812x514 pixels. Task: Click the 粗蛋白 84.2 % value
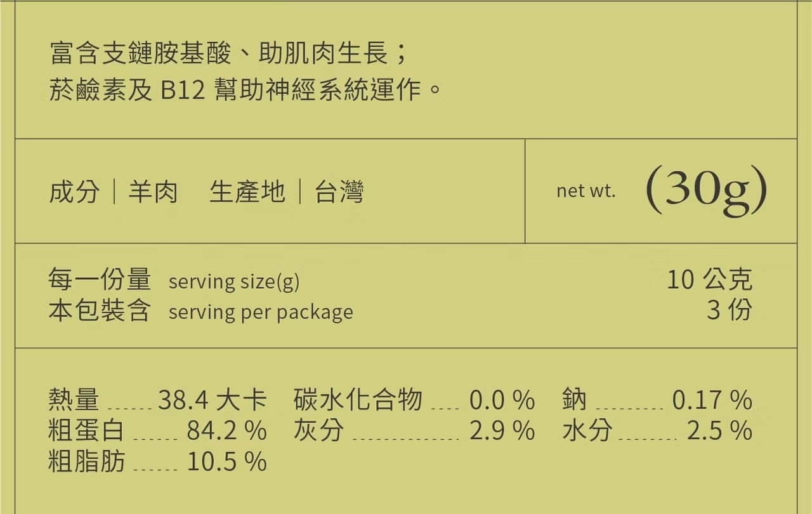tap(226, 431)
